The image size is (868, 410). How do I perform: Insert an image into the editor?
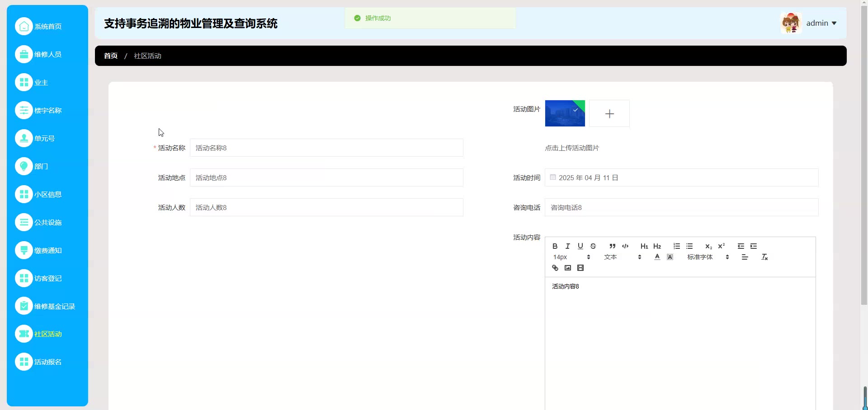coord(568,268)
